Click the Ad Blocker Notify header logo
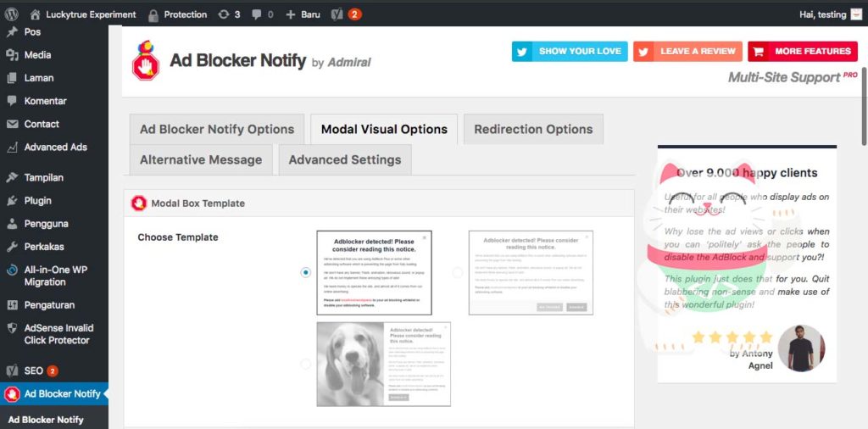Viewport: 868px width, 429px height. click(146, 60)
